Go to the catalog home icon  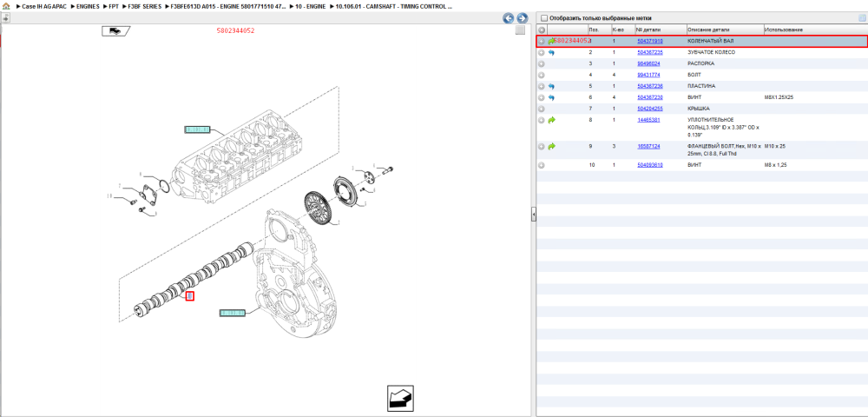click(6, 6)
